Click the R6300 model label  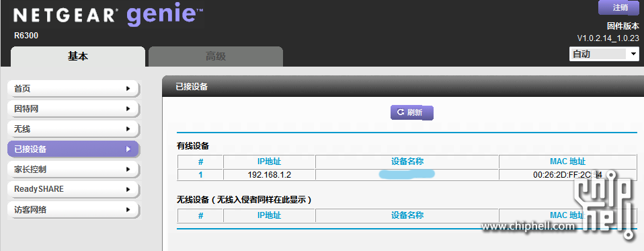pyautogui.click(x=26, y=36)
